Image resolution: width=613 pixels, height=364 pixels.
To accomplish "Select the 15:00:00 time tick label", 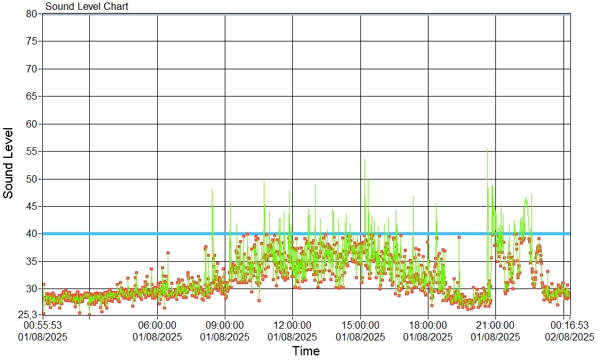I will [360, 324].
